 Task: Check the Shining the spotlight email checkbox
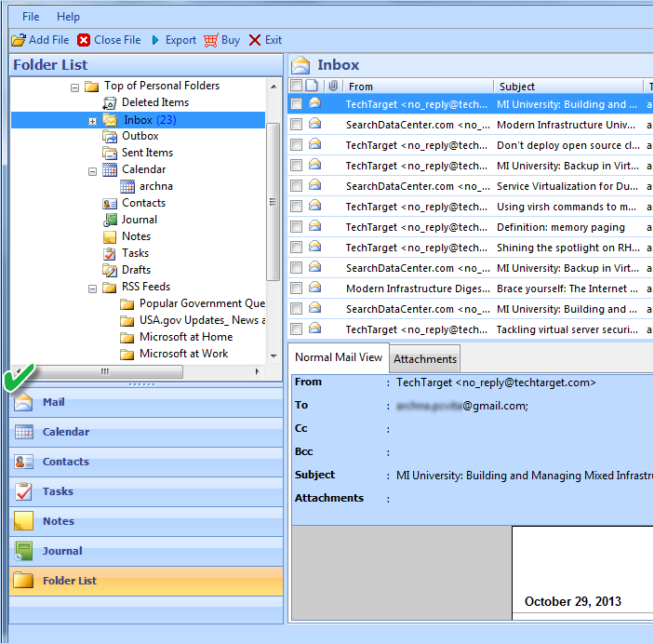pos(296,247)
